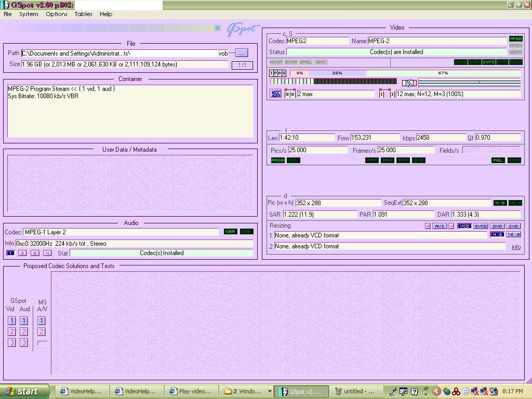
Task: Open the Resizing info link
Action: coord(516,247)
